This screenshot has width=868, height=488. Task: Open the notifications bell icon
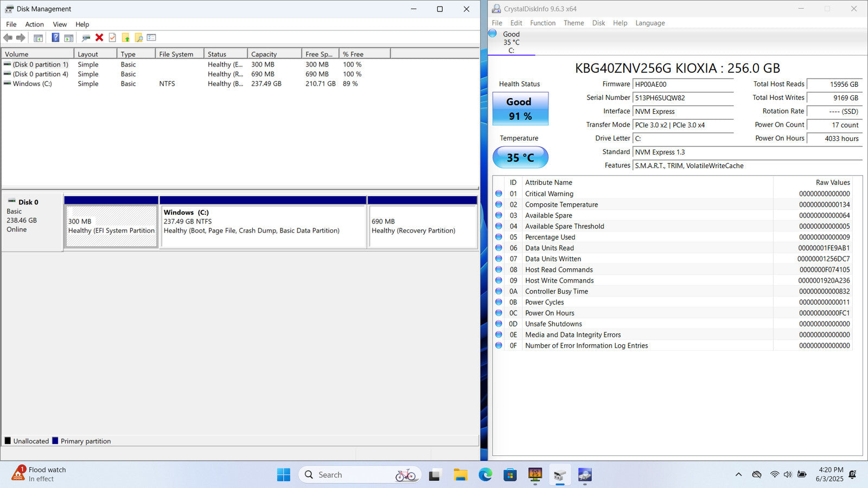(x=852, y=474)
